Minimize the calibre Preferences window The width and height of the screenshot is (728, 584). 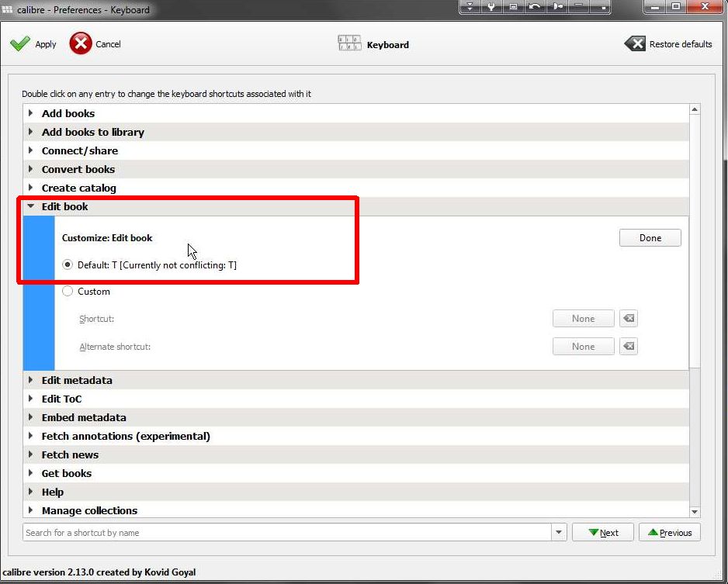pyautogui.click(x=654, y=6)
